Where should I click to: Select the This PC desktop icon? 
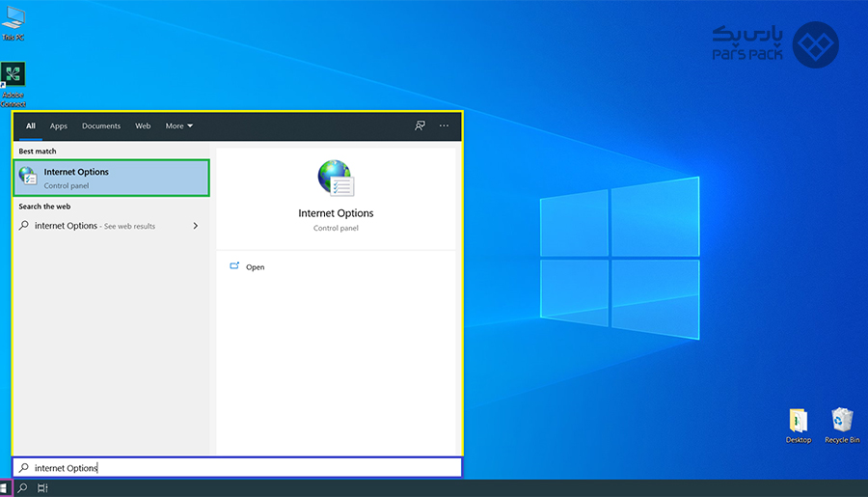point(13,23)
